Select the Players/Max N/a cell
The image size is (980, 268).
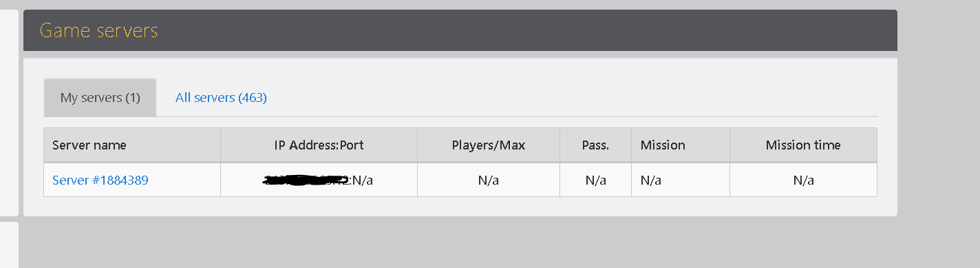(489, 181)
